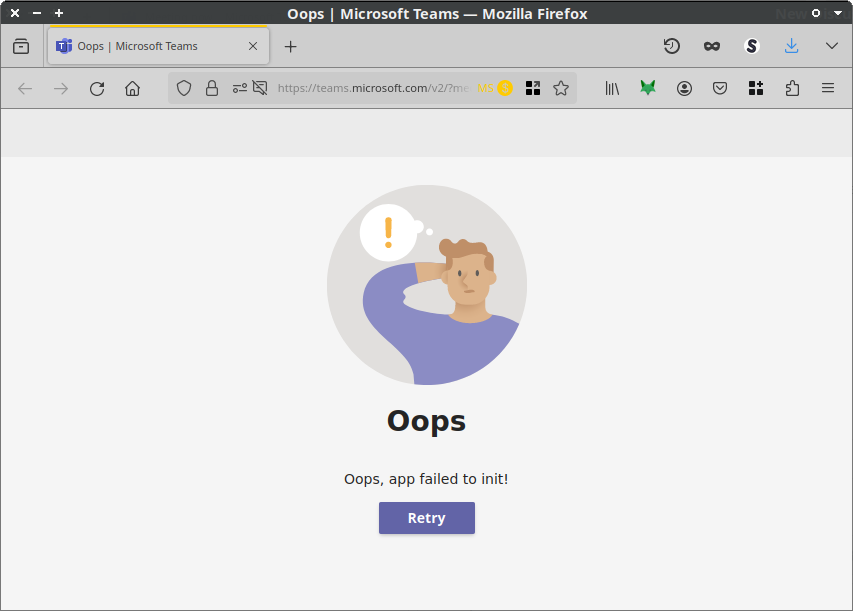Bookmark this page with the star
This screenshot has width=853, height=611.
561,88
